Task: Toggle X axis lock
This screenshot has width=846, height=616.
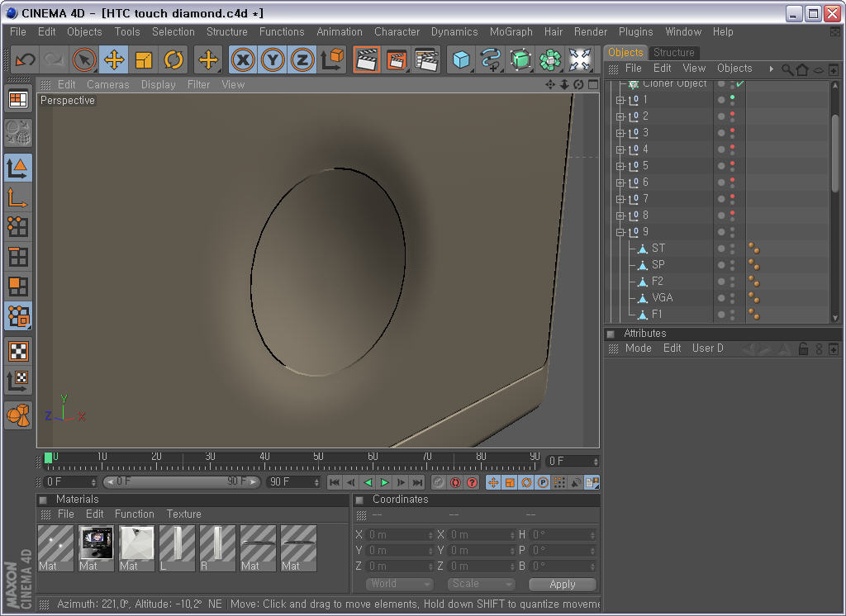Action: click(x=243, y=59)
